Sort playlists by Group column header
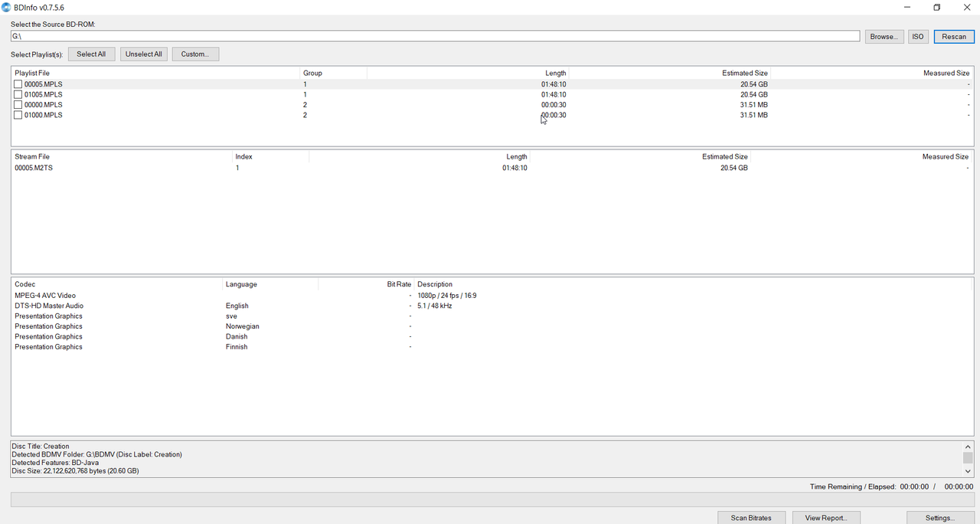This screenshot has height=524, width=980. coord(333,73)
